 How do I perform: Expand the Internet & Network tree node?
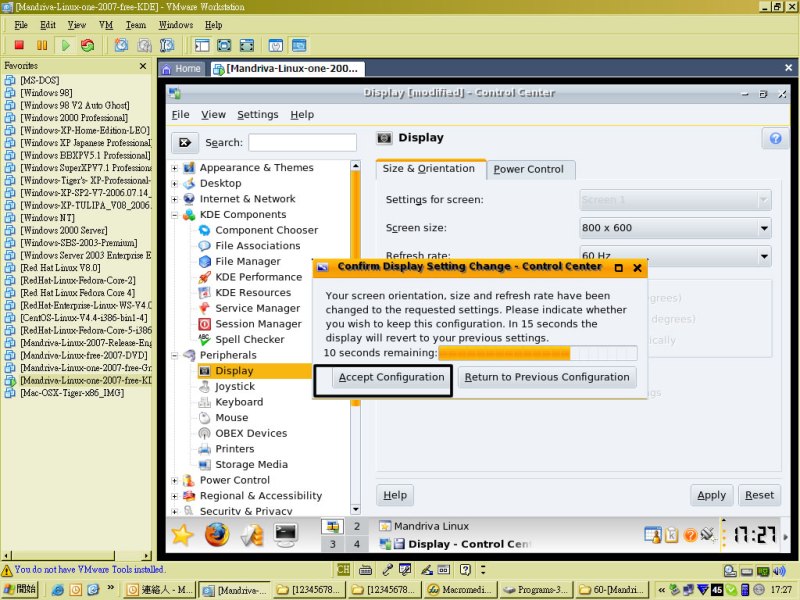(x=174, y=199)
